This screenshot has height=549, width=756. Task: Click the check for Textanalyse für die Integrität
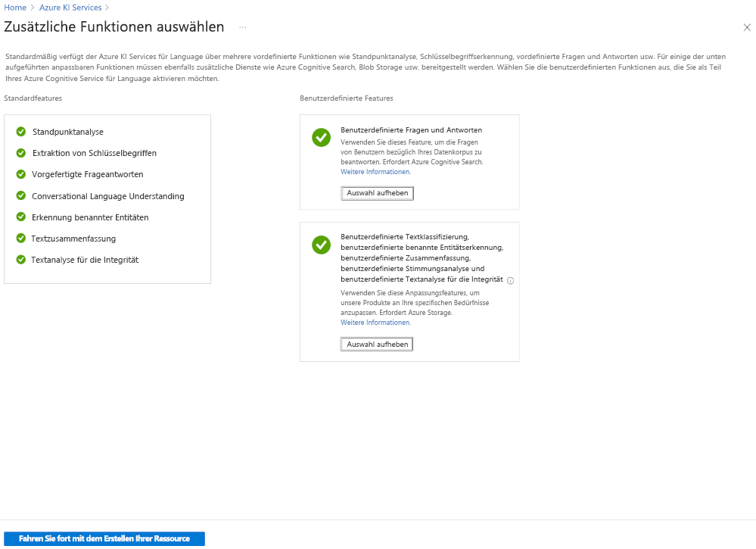(x=20, y=259)
